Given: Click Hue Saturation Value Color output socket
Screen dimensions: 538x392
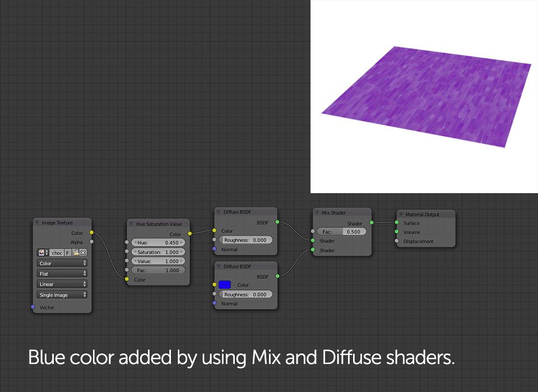Looking at the screenshot, I should 190,234.
